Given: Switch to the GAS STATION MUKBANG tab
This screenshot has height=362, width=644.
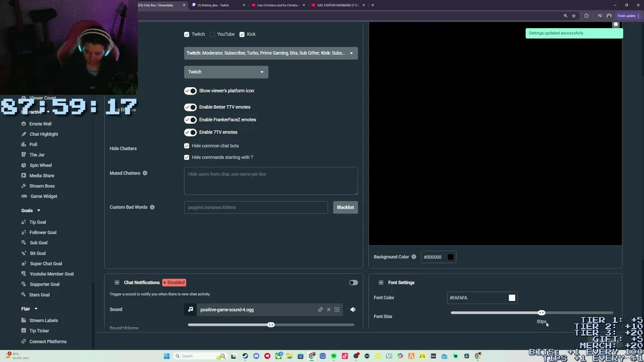Looking at the screenshot, I should pyautogui.click(x=338, y=5).
